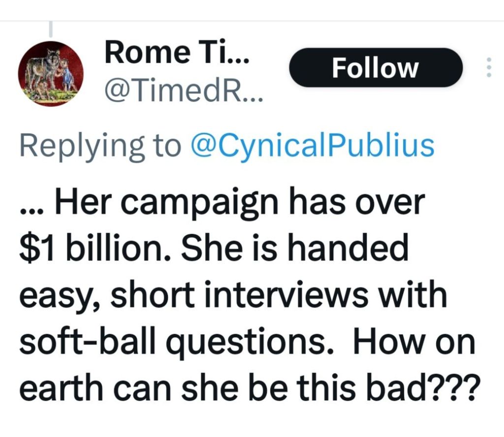
Task: Click the "Replying to" label
Action: 98,145
